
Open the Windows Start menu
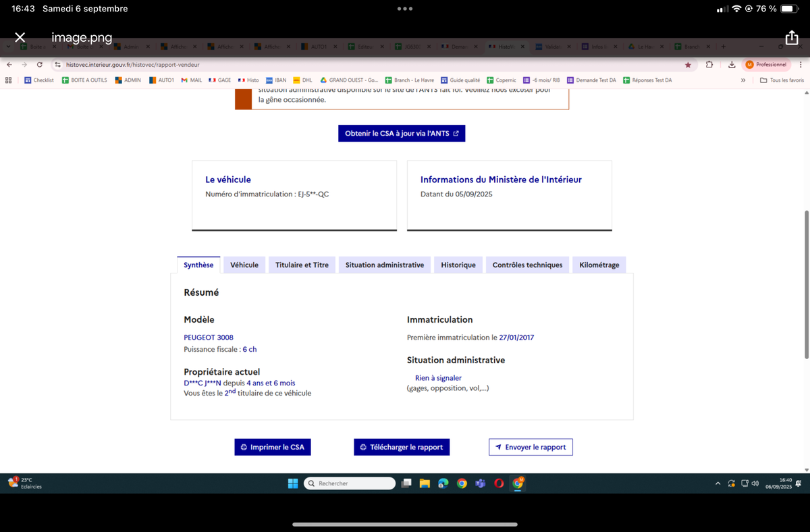[x=293, y=483]
